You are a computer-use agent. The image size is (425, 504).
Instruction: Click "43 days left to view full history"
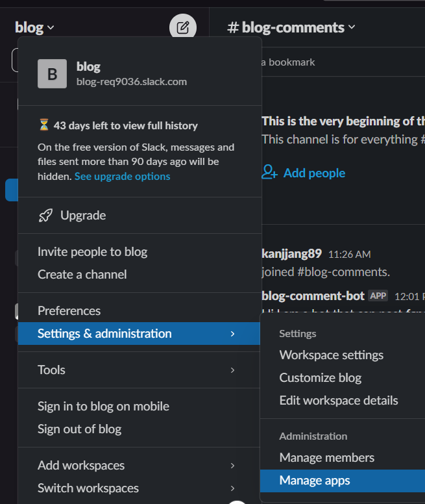125,126
